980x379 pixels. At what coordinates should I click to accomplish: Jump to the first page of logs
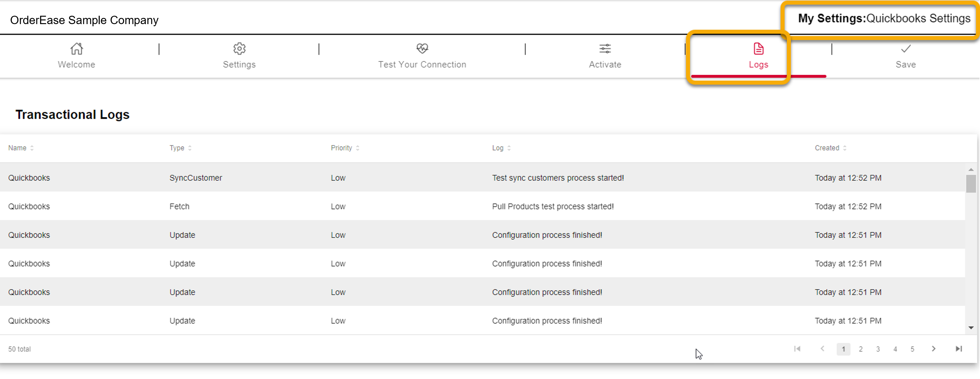(x=797, y=349)
